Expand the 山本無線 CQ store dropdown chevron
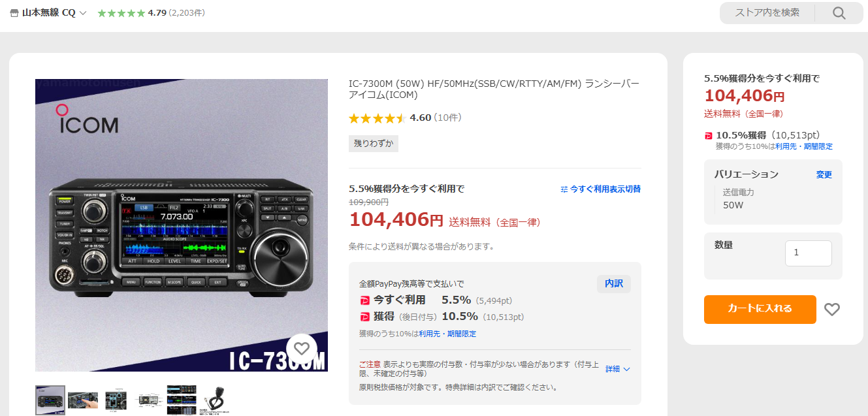The width and height of the screenshot is (868, 416). [83, 13]
